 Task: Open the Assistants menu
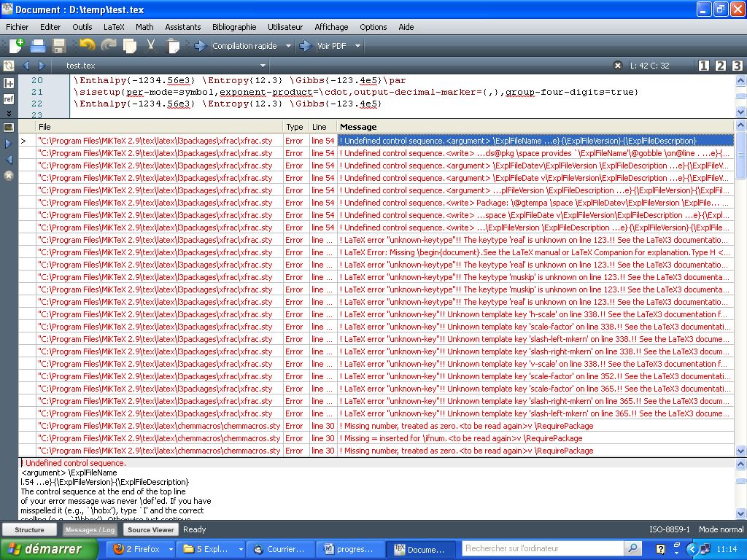coord(183,27)
